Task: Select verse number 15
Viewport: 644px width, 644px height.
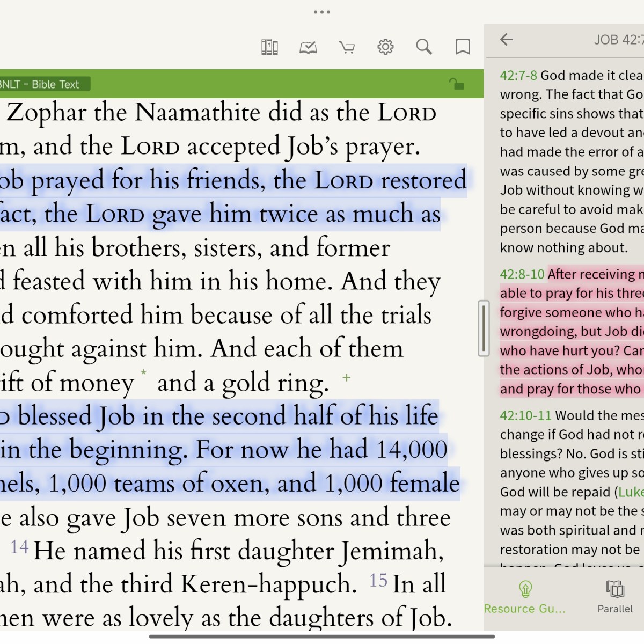Action: click(x=378, y=580)
